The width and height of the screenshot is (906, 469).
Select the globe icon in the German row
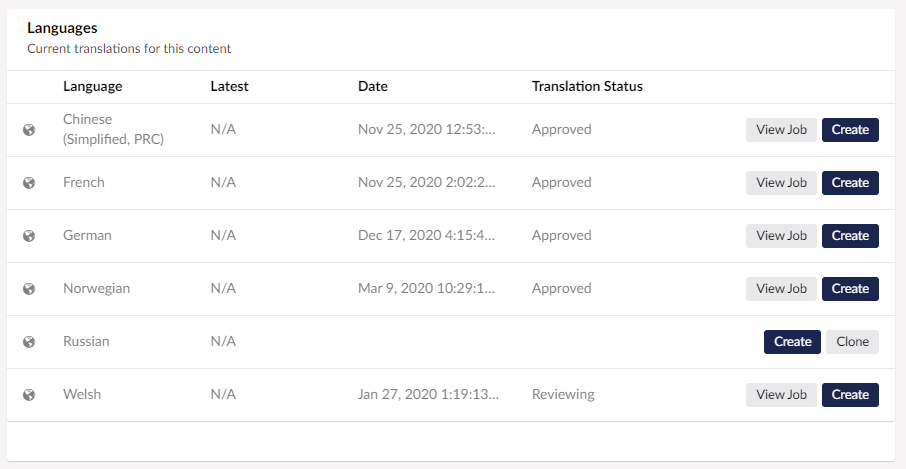pos(29,236)
